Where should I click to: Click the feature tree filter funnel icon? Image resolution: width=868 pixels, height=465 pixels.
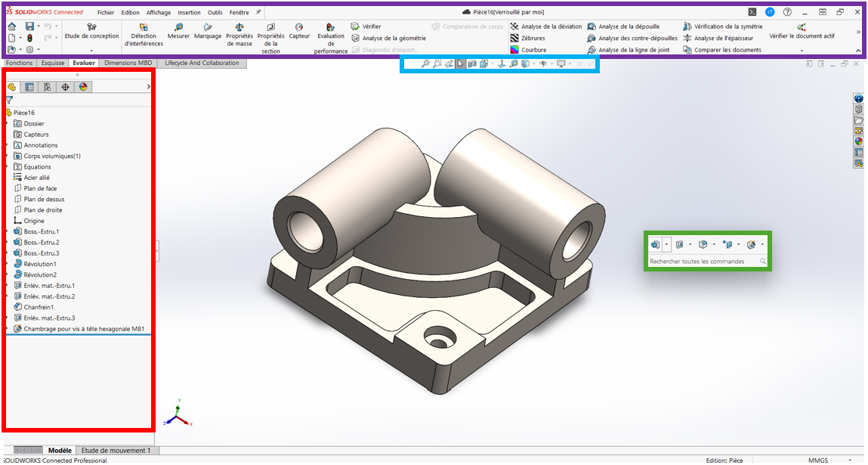[x=9, y=100]
